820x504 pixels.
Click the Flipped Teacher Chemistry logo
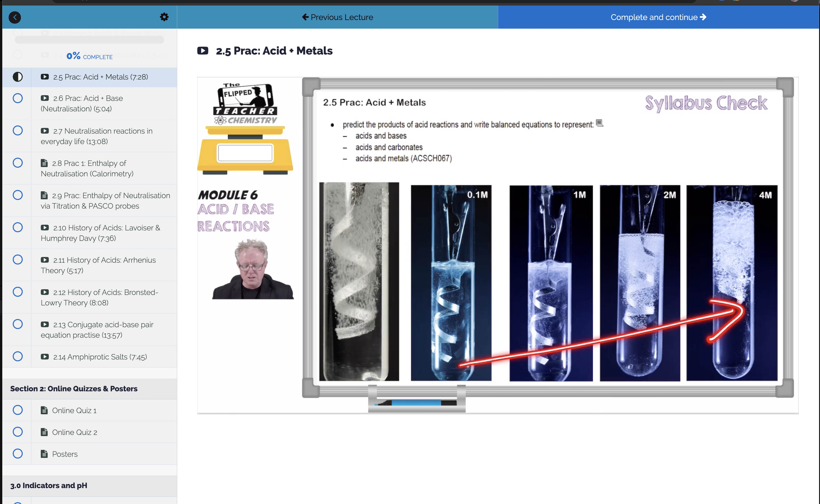coord(245,104)
